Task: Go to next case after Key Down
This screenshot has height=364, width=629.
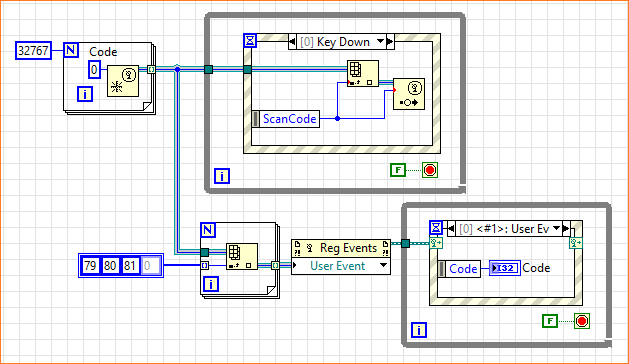Action: (390, 41)
